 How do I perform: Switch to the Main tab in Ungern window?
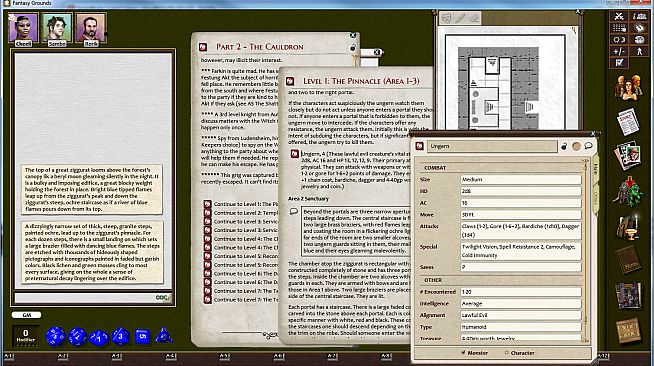(596, 168)
